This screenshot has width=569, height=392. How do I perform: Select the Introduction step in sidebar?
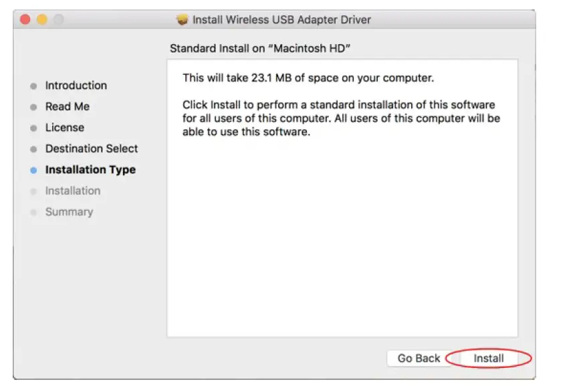point(76,86)
